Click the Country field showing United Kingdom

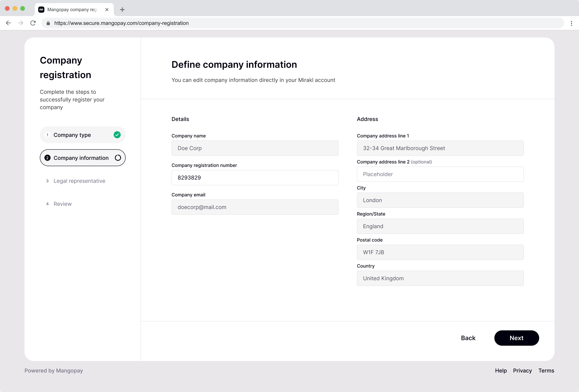tap(440, 278)
